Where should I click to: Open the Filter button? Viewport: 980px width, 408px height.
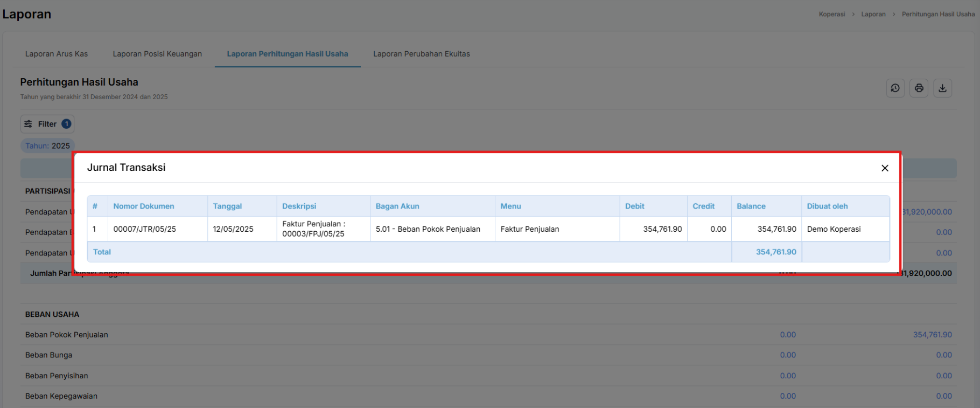click(47, 124)
